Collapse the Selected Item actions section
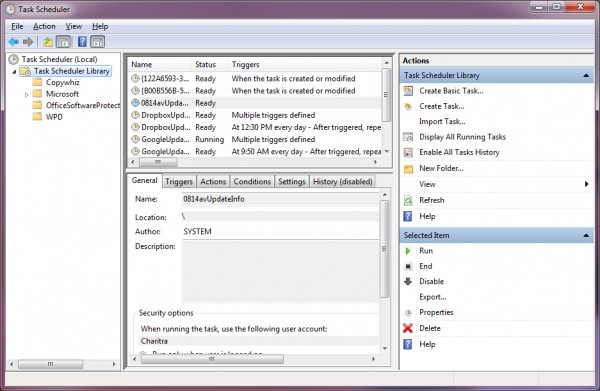 (586, 235)
